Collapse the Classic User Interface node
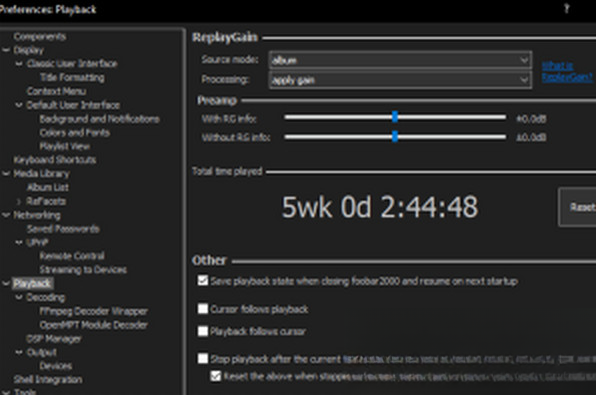Screen dimensions: 596x395 (19, 64)
